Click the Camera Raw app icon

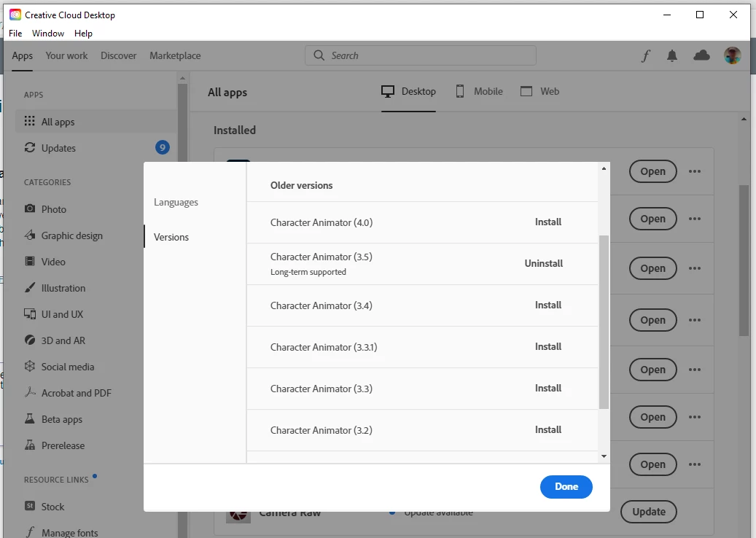238,516
